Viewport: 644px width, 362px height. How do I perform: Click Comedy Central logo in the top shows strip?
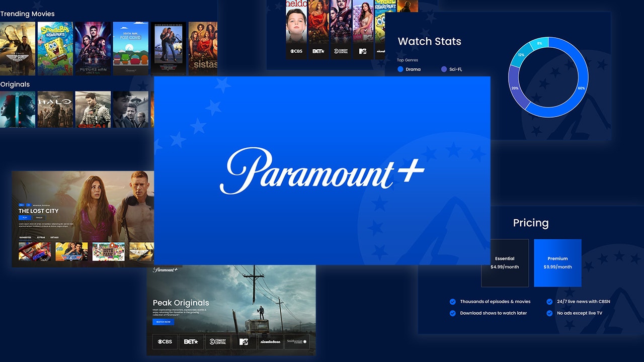coord(341,51)
